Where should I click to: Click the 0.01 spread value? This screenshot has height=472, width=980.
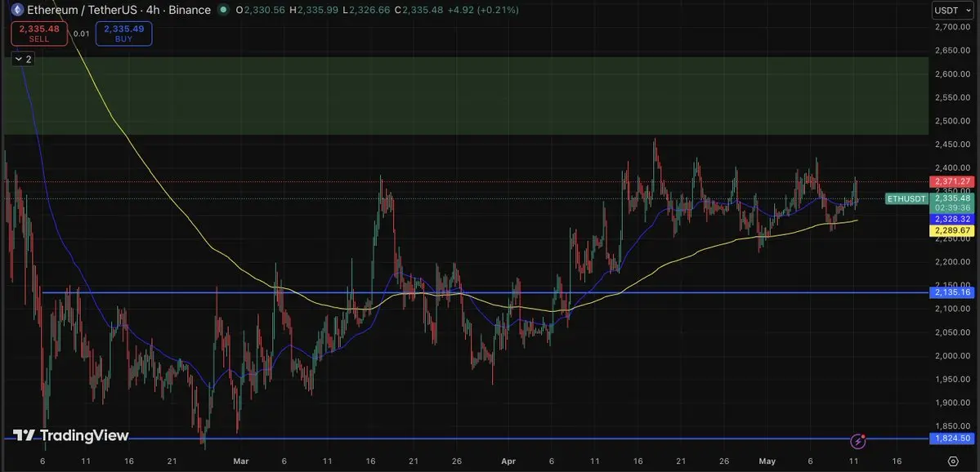tap(81, 33)
